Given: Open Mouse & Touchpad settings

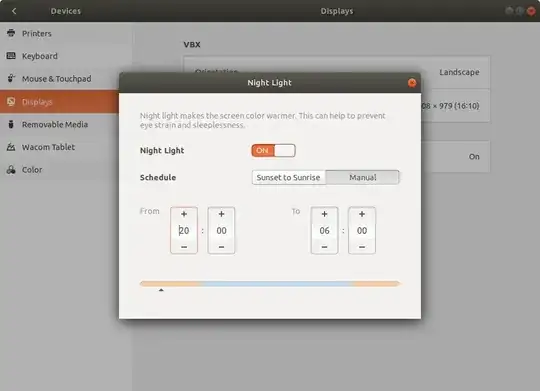Looking at the screenshot, I should pos(59,79).
